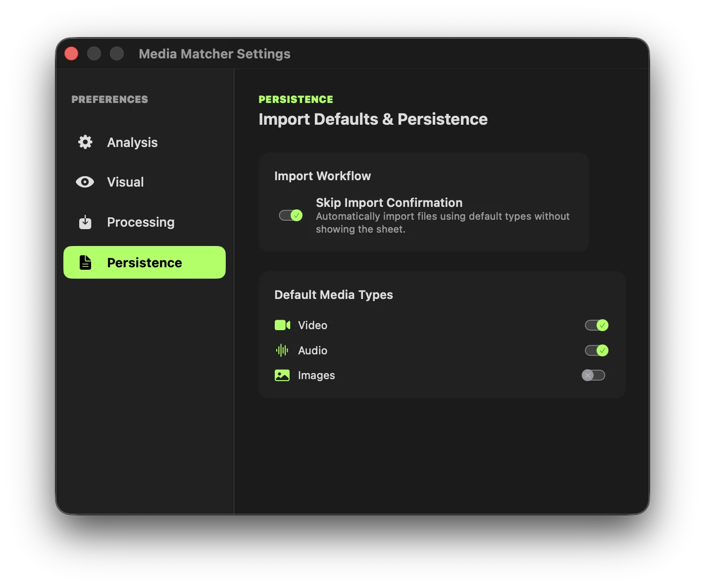The width and height of the screenshot is (705, 588).
Task: Click the Visual eye icon
Action: (x=85, y=182)
